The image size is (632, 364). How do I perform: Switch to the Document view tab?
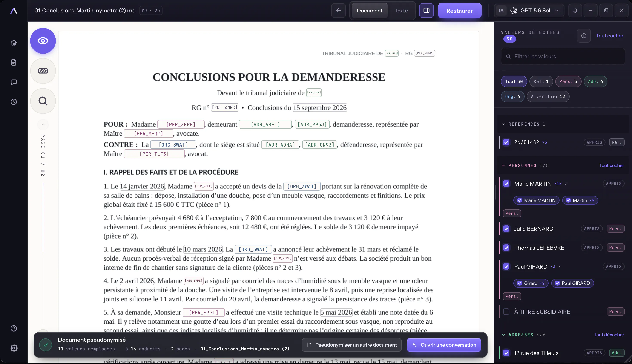coord(370,11)
